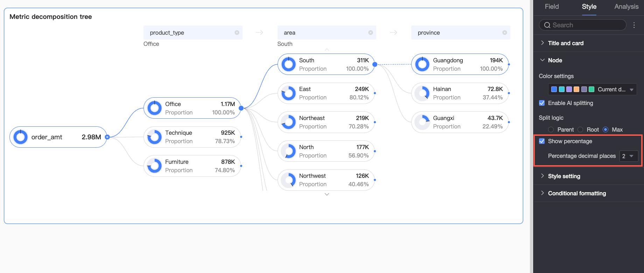The height and width of the screenshot is (273, 644).
Task: Switch to the Style tab
Action: [589, 7]
